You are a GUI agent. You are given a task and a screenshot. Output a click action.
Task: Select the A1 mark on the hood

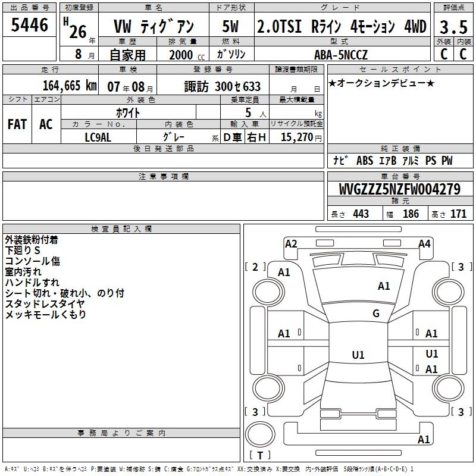pyautogui.click(x=383, y=286)
